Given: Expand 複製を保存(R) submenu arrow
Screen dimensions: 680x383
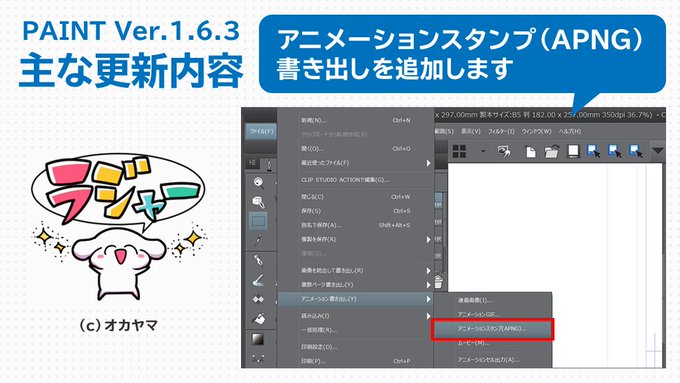Looking at the screenshot, I should pyautogui.click(x=428, y=239).
